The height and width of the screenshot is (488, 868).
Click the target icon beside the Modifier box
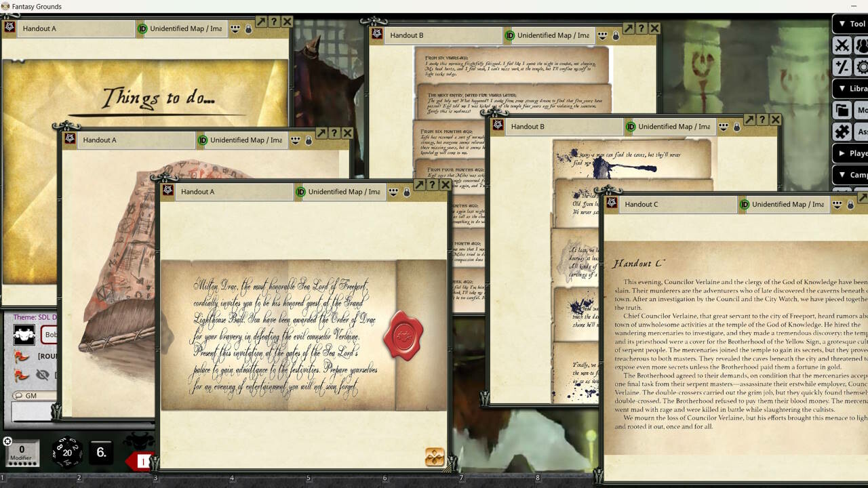[x=7, y=441]
